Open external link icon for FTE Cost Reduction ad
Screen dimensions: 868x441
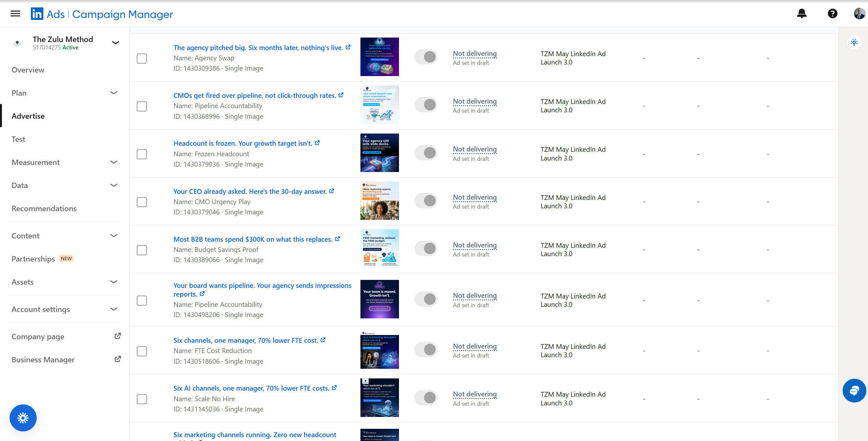click(323, 340)
